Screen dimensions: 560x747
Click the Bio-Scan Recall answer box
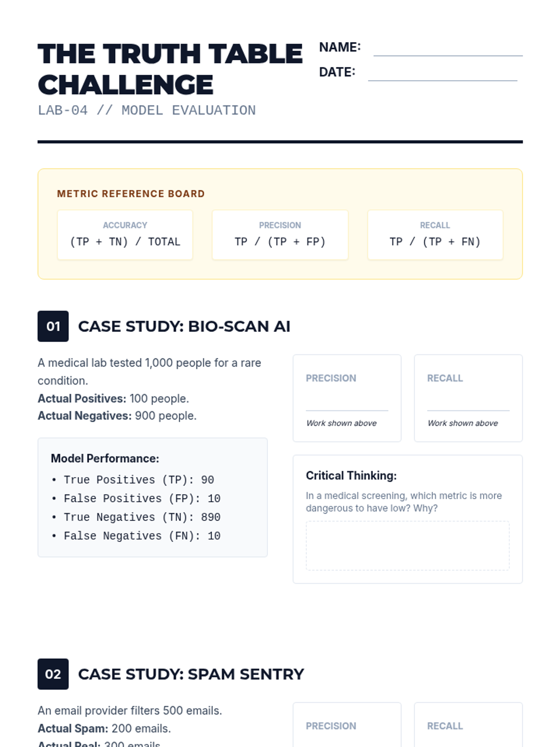pos(469,398)
